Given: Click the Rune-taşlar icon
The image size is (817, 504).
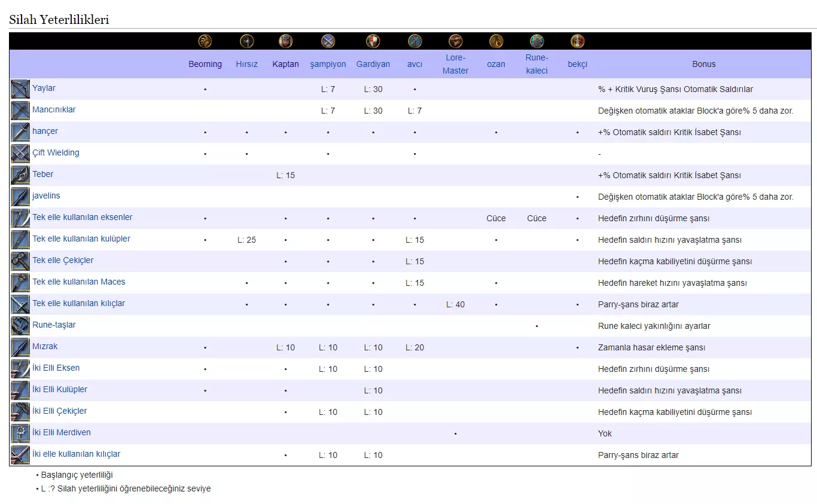Looking at the screenshot, I should (20, 326).
